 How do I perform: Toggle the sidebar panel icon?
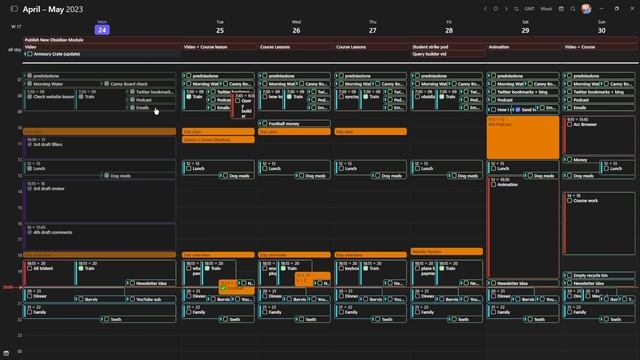[14, 9]
